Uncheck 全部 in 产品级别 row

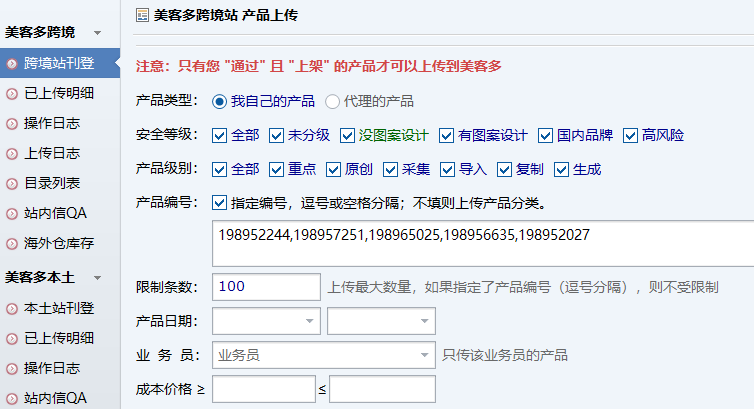coord(219,170)
